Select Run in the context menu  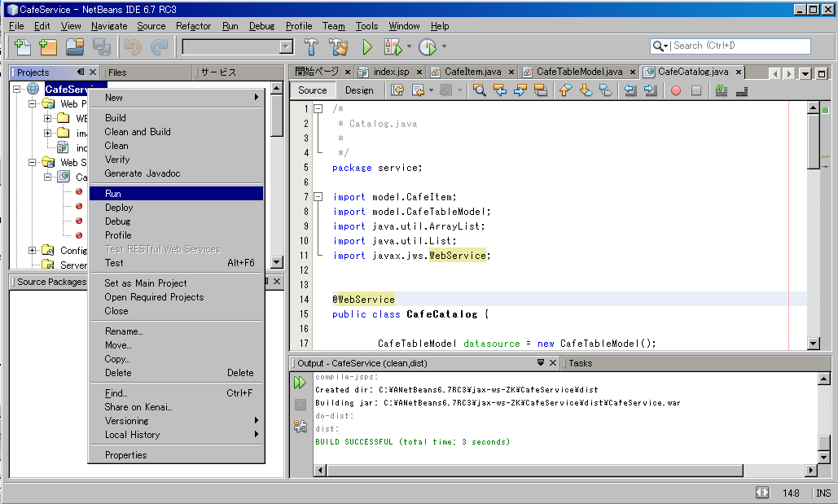click(177, 194)
